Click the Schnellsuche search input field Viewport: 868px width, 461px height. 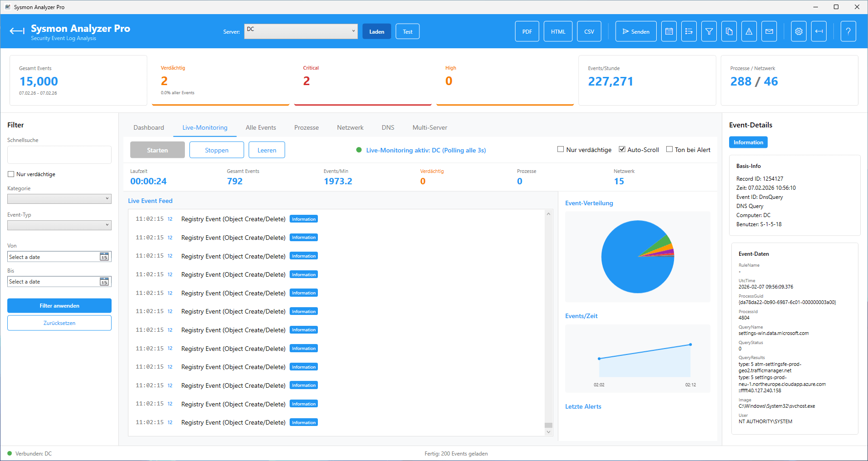click(59, 155)
